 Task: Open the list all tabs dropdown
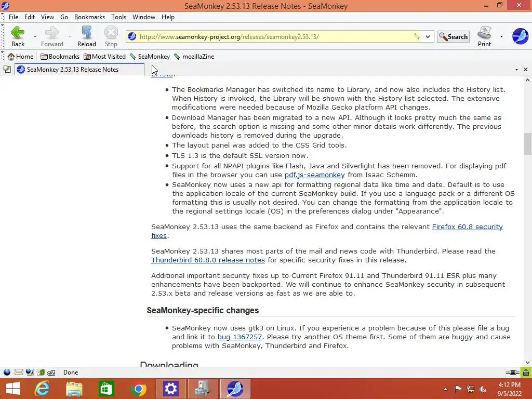[516, 70]
